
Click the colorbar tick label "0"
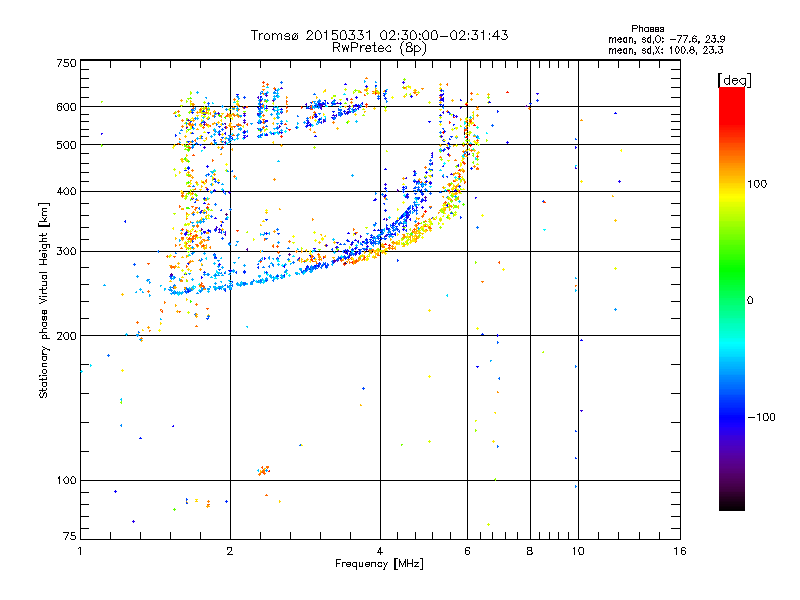[x=750, y=301]
